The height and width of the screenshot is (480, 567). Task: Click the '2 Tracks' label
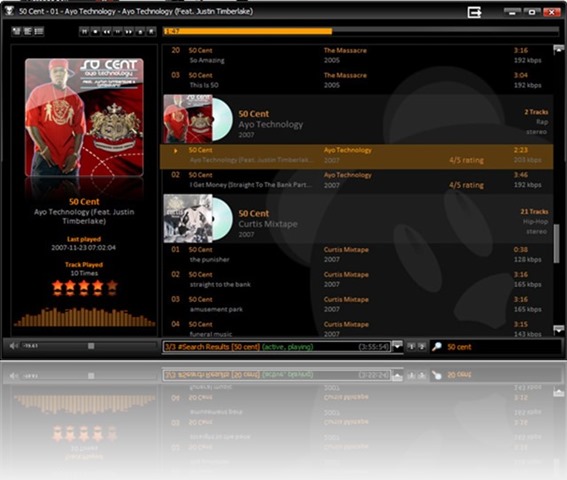point(536,112)
